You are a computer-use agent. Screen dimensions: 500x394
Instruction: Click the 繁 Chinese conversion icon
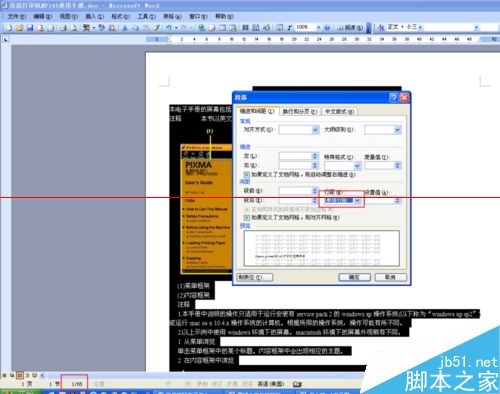(87, 28)
